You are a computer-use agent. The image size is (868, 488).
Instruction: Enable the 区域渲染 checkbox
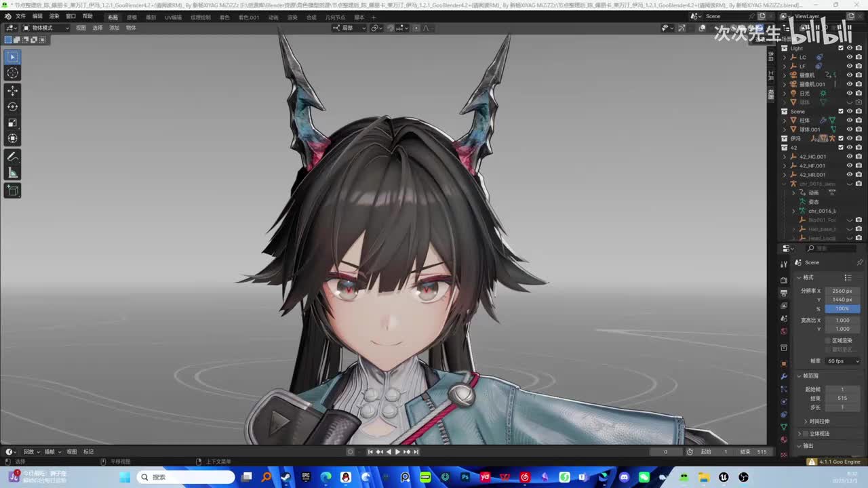click(827, 341)
